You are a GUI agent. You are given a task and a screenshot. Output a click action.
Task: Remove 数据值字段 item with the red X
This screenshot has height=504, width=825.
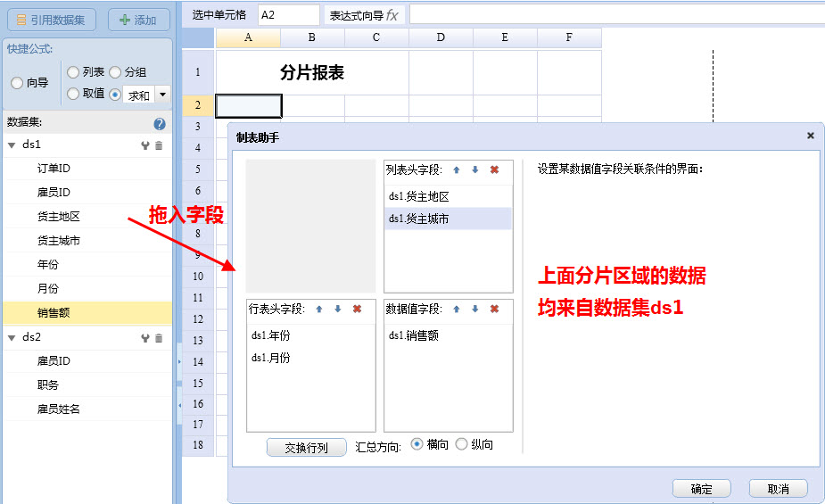pos(494,309)
